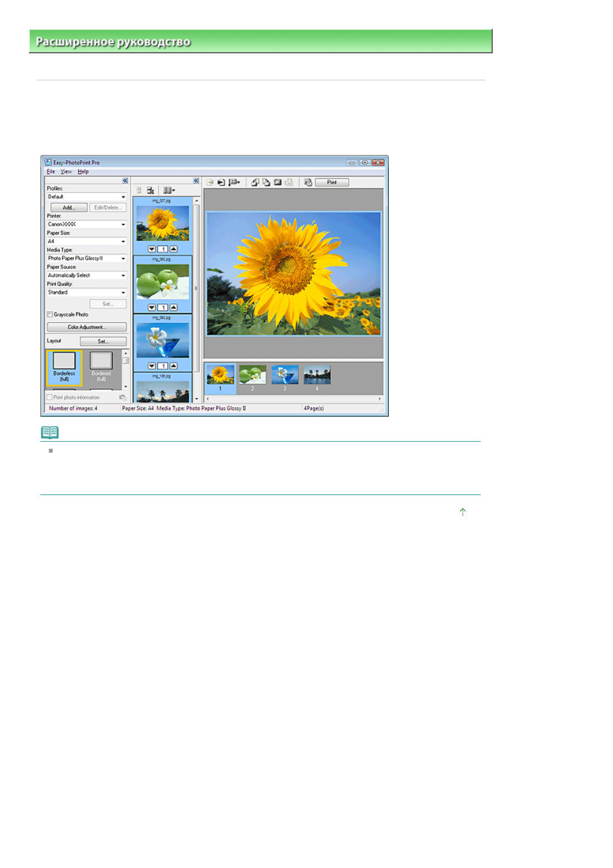This screenshot has width=613, height=868.
Task: Click the photo information settings icon
Action: click(122, 397)
